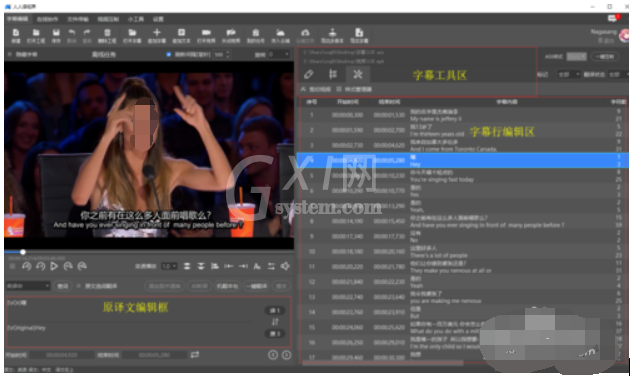Click the machine translate sentence button

coord(228,286)
